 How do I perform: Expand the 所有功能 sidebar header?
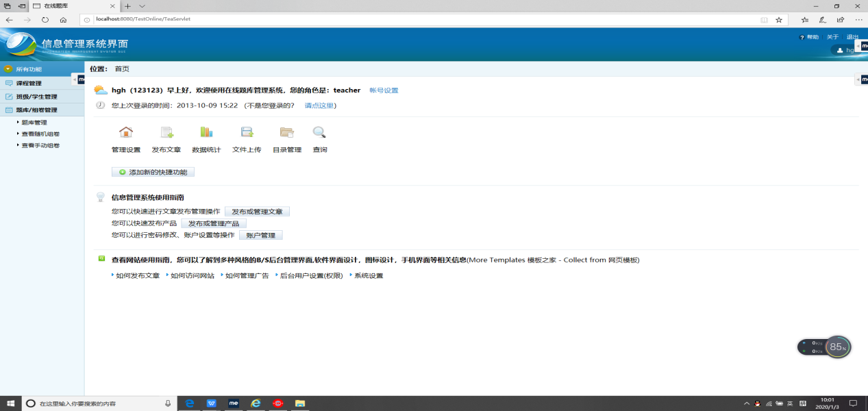click(42, 69)
